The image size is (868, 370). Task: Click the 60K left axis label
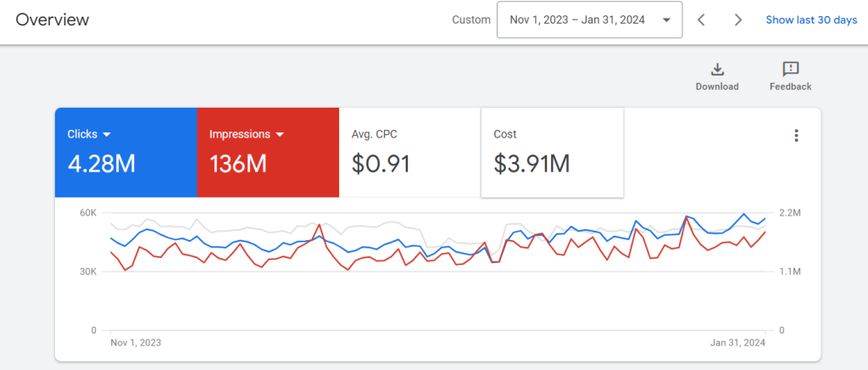point(88,213)
